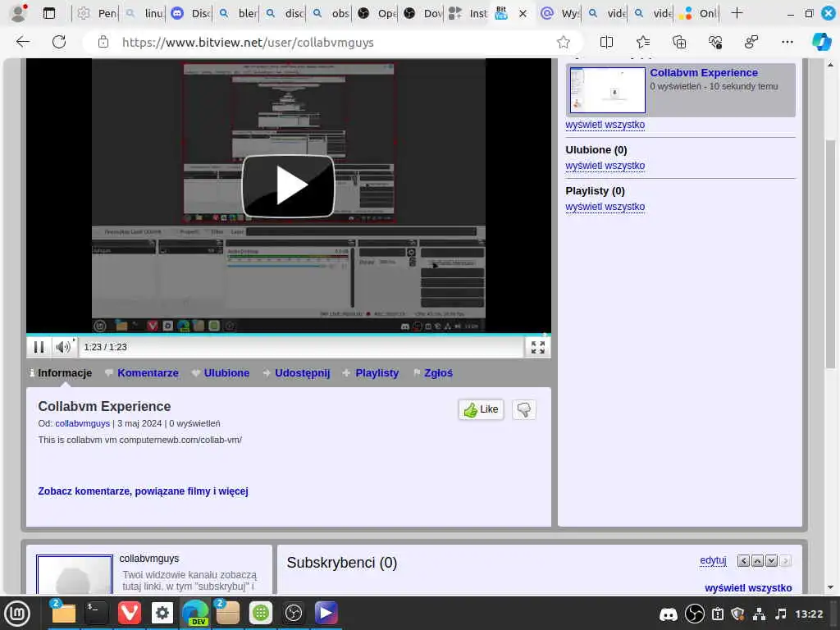Click collabvmguys channel avatar

pyautogui.click(x=75, y=575)
